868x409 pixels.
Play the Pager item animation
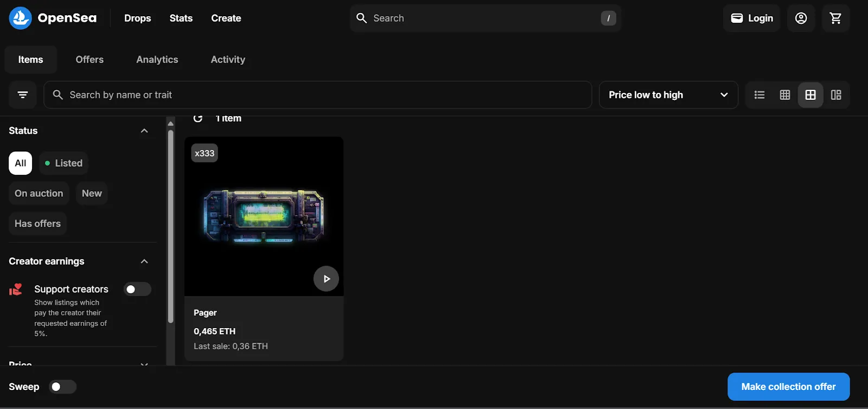326,279
